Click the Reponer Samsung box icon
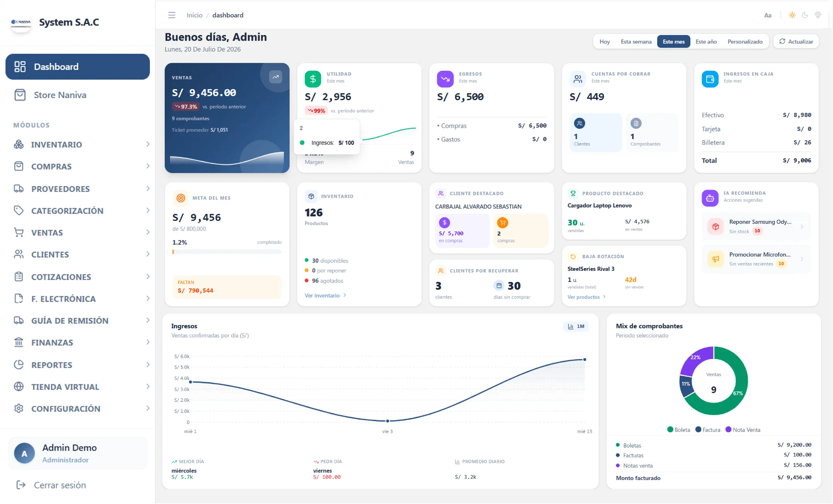This screenshot has width=833, height=504. pyautogui.click(x=716, y=226)
